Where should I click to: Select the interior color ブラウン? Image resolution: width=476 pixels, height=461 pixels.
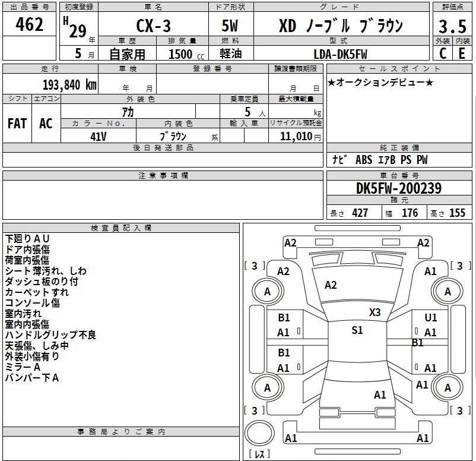[x=173, y=137]
